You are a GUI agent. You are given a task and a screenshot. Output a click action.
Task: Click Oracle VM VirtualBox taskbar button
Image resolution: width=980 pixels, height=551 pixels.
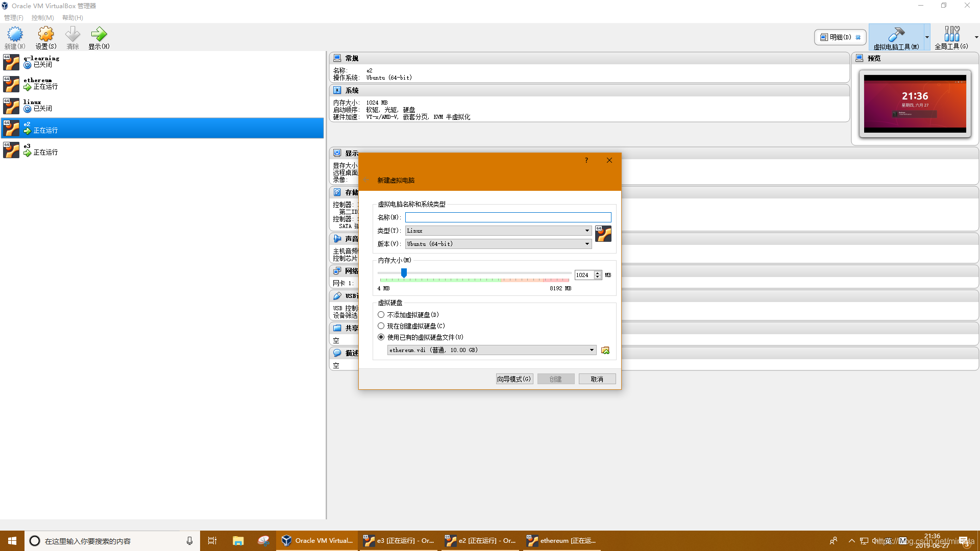pyautogui.click(x=317, y=541)
